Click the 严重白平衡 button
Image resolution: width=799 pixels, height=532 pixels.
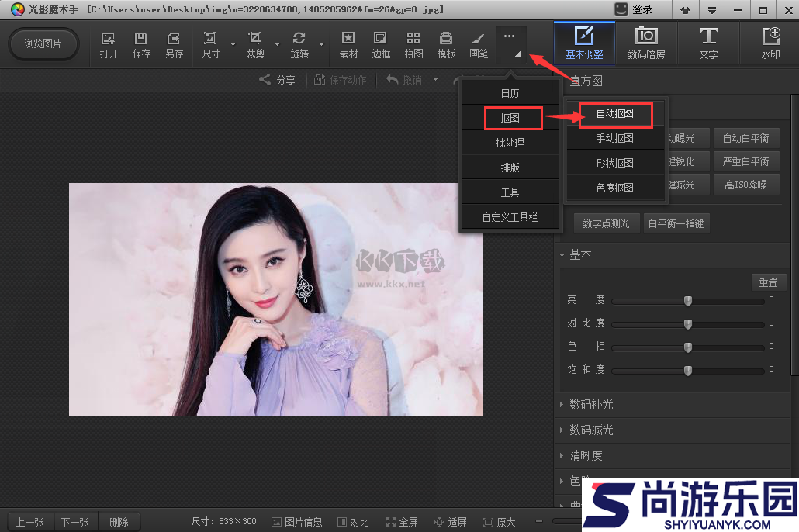[x=746, y=161]
